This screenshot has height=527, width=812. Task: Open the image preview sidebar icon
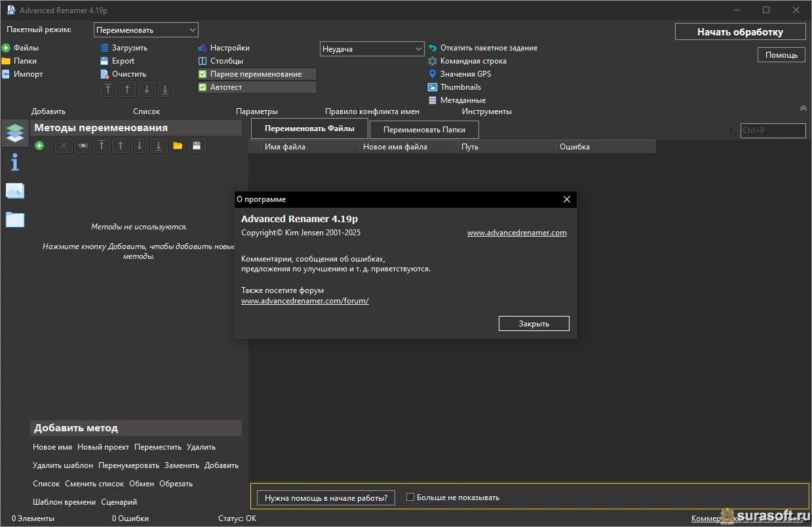(14, 191)
